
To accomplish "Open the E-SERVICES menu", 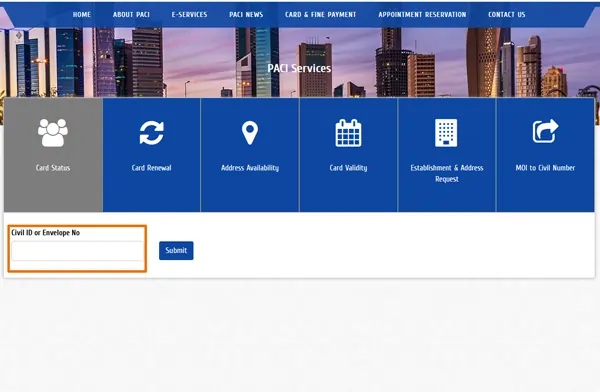I will (x=189, y=15).
